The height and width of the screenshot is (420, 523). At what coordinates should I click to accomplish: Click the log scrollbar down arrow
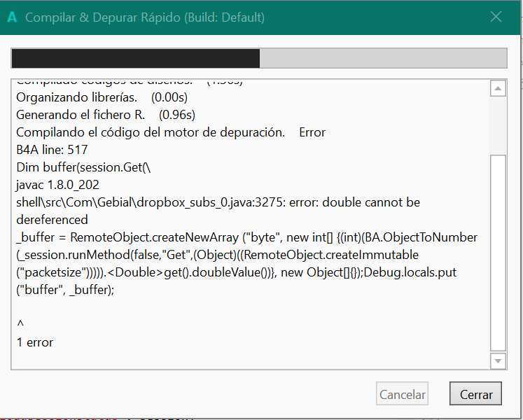[x=498, y=361]
